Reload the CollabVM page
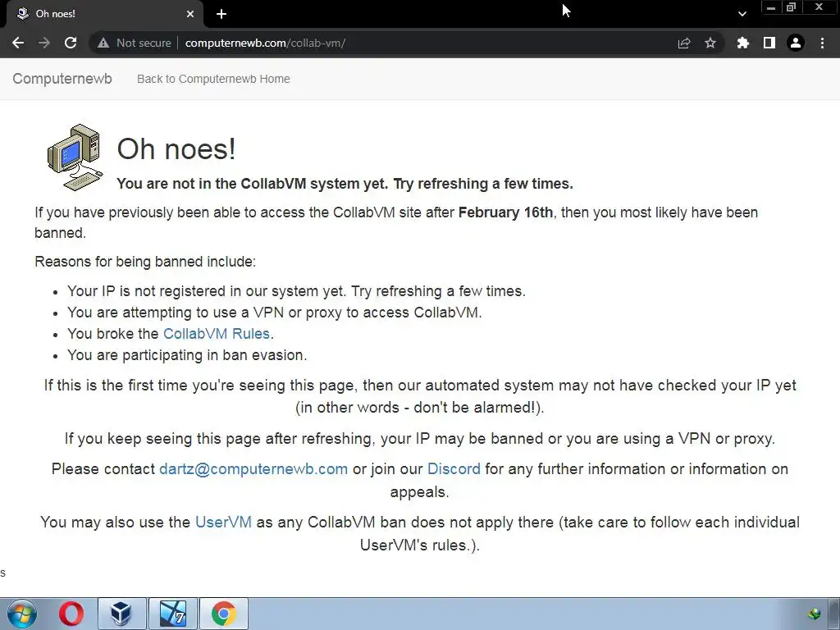 [71, 43]
